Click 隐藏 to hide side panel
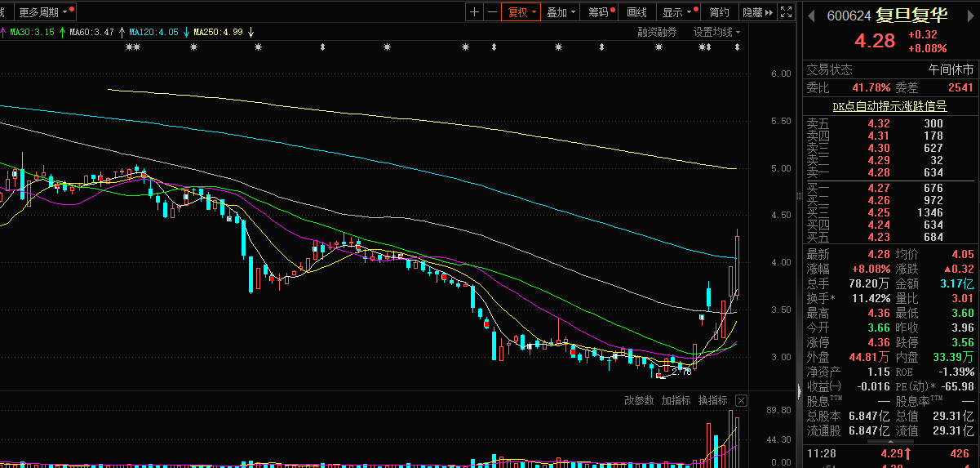This screenshot has width=980, height=468. click(756, 11)
